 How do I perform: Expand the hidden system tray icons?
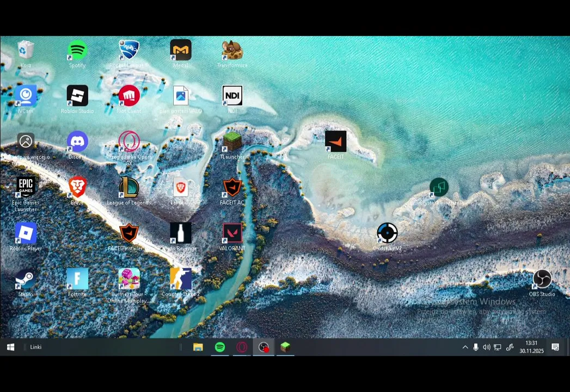[x=465, y=347]
